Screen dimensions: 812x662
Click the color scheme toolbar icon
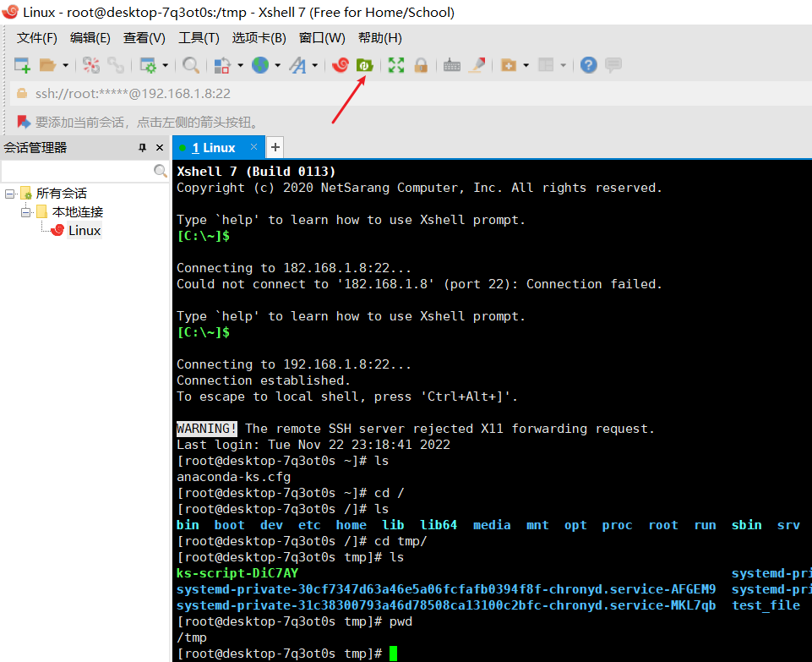tap(222, 65)
